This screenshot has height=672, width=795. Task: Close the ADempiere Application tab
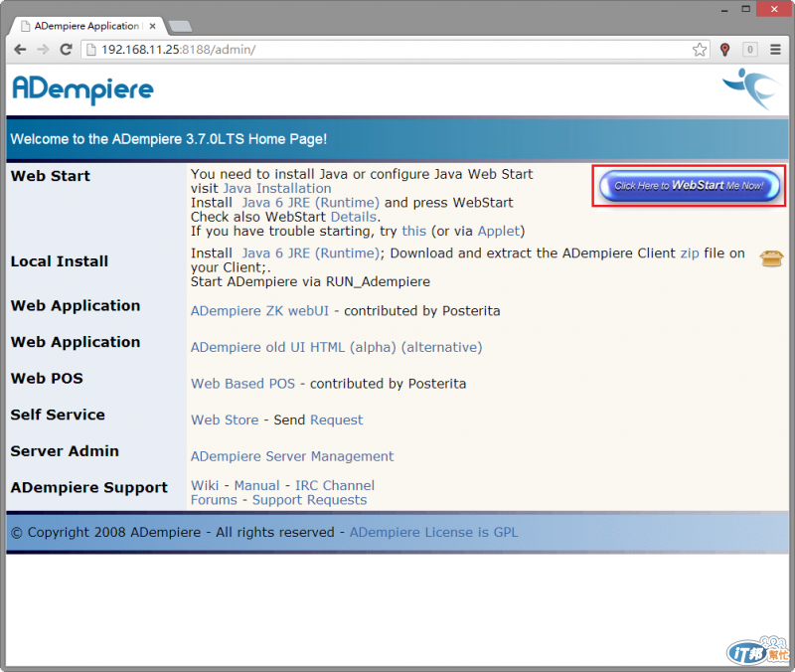pos(153,26)
